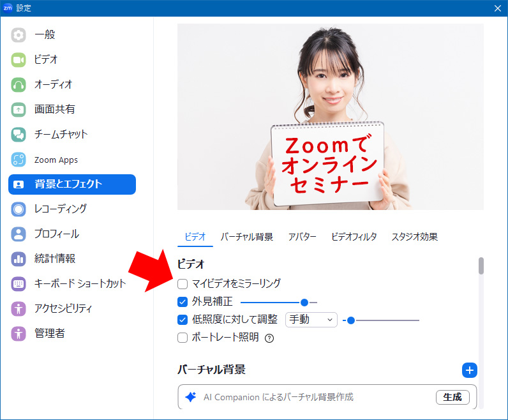Screen dimensions: 508x420
Task: Select the ビデオ camera icon in sidebar
Action: click(x=19, y=60)
